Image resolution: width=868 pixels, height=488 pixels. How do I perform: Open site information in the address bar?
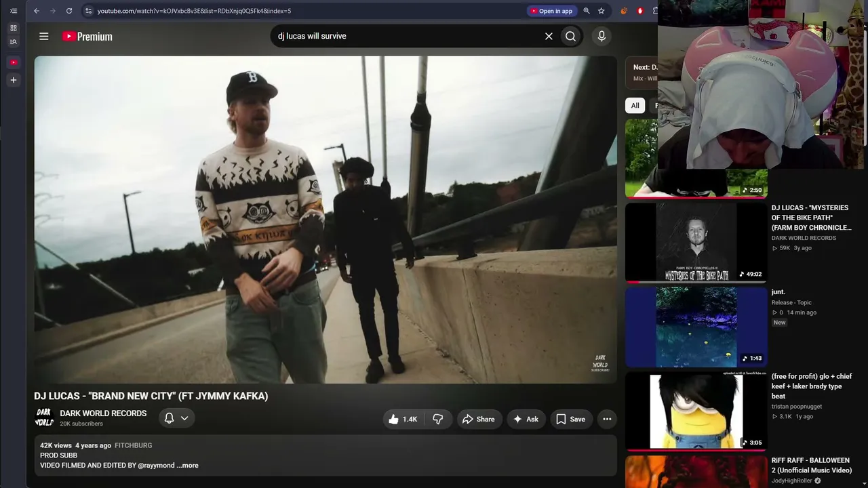[88, 11]
